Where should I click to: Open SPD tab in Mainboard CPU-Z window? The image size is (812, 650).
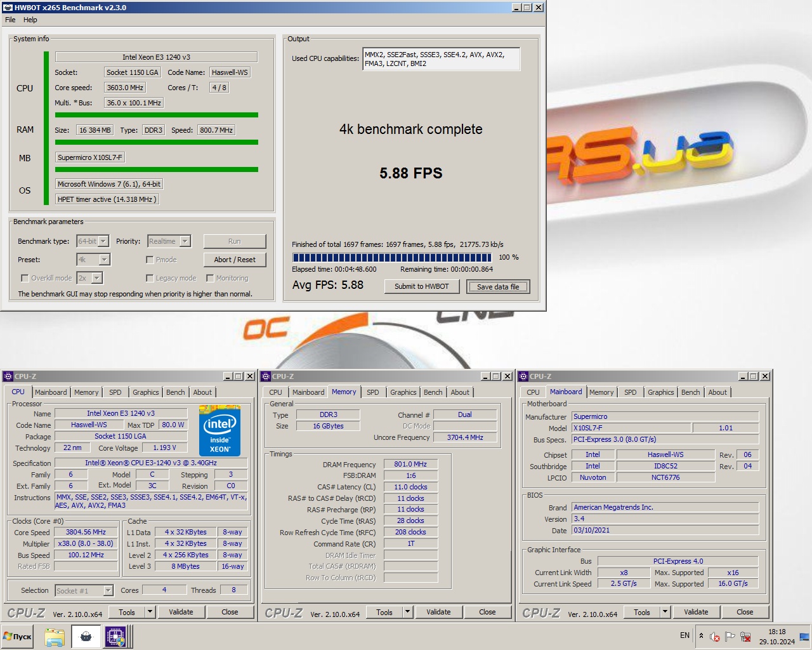pyautogui.click(x=630, y=392)
